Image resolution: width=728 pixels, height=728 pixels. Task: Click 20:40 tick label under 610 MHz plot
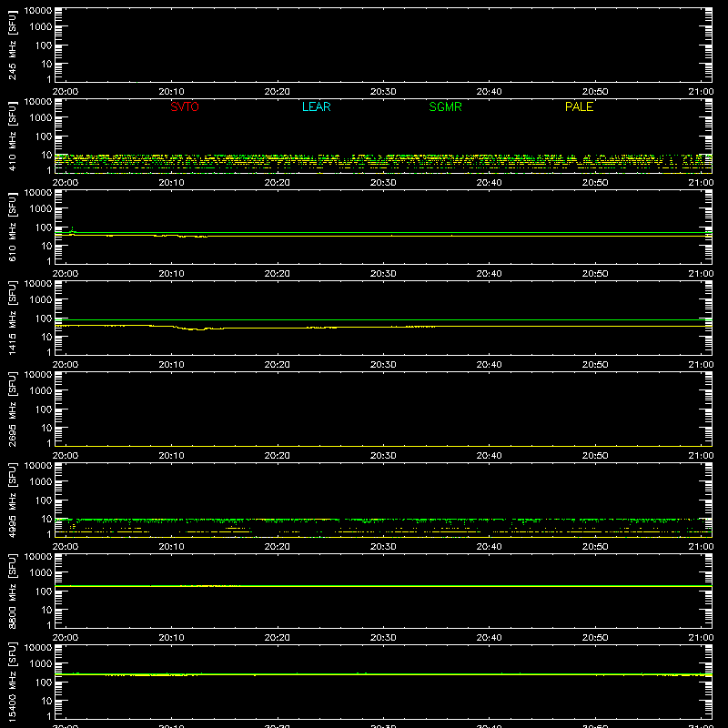tap(489, 274)
